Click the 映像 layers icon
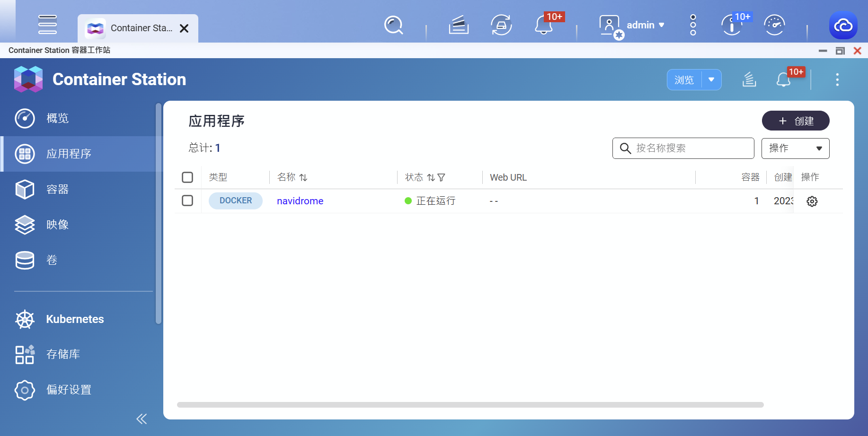The height and width of the screenshot is (436, 868). point(25,225)
